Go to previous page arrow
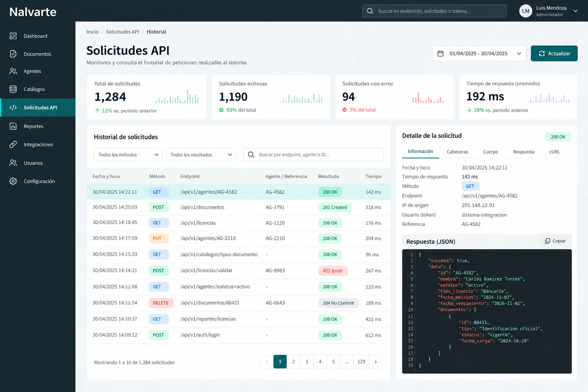Screen dimensions: 588x392 tap(267, 362)
